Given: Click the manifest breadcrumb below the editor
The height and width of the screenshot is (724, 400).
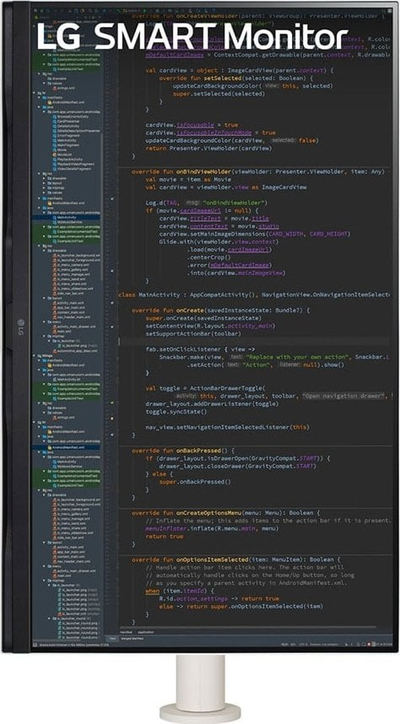Looking at the screenshot, I should point(126,632).
